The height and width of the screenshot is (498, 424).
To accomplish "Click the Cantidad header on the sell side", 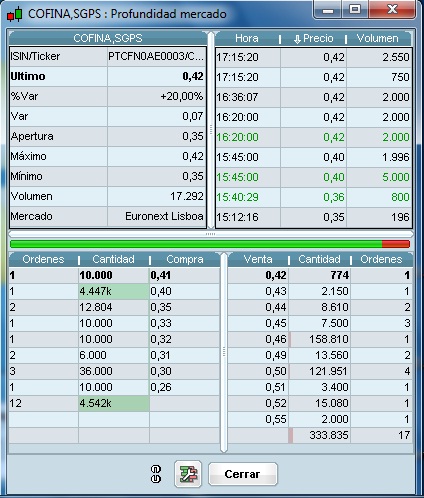I will tap(319, 259).
